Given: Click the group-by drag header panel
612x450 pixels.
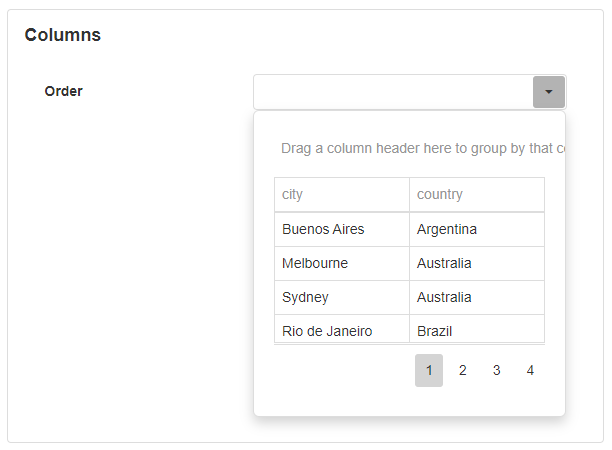Looking at the screenshot, I should point(420,149).
